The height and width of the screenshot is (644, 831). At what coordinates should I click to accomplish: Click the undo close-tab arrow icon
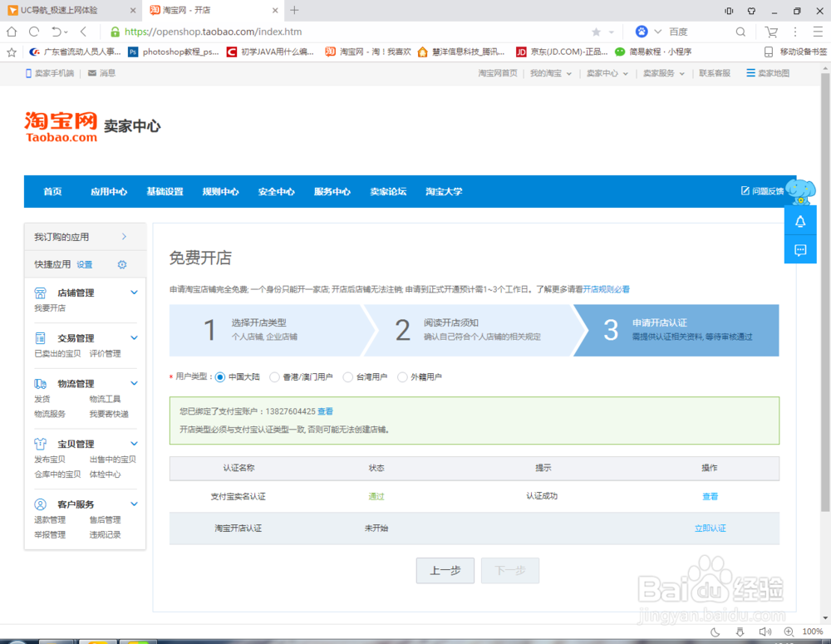pos(57,32)
